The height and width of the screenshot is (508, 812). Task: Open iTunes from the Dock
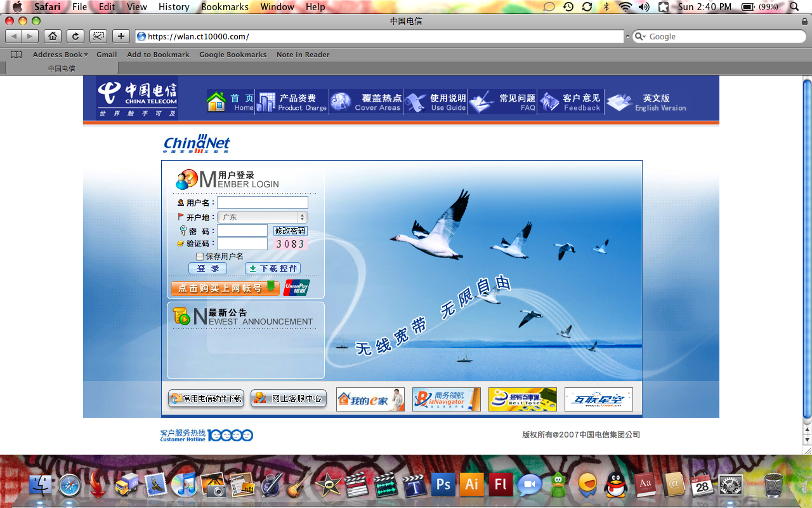click(184, 485)
